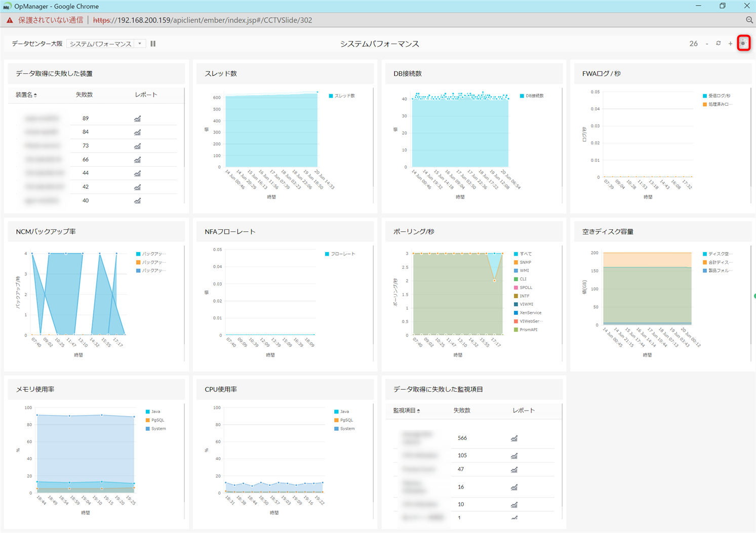Pause the dashboard slideshow

coord(153,44)
